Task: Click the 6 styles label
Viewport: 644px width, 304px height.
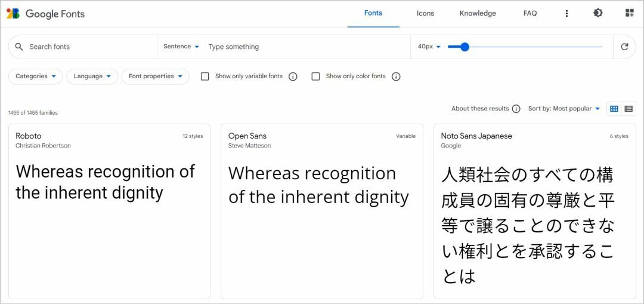Action: (619, 136)
